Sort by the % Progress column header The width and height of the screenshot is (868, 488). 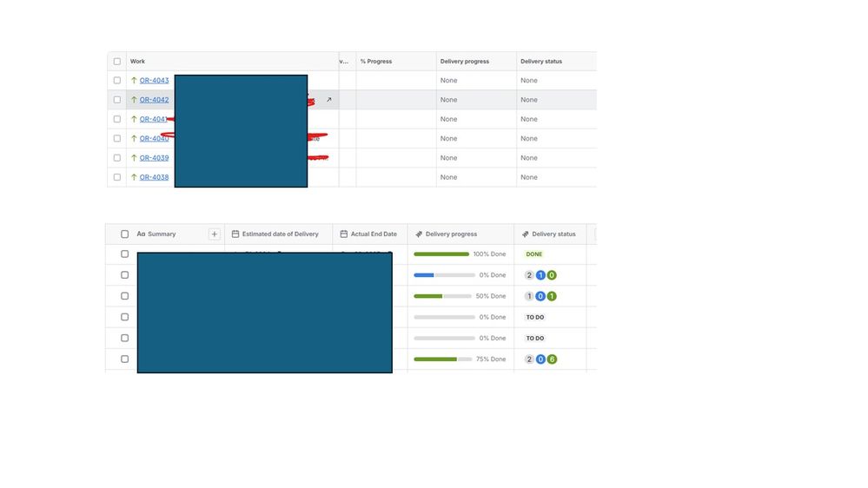tap(396, 62)
